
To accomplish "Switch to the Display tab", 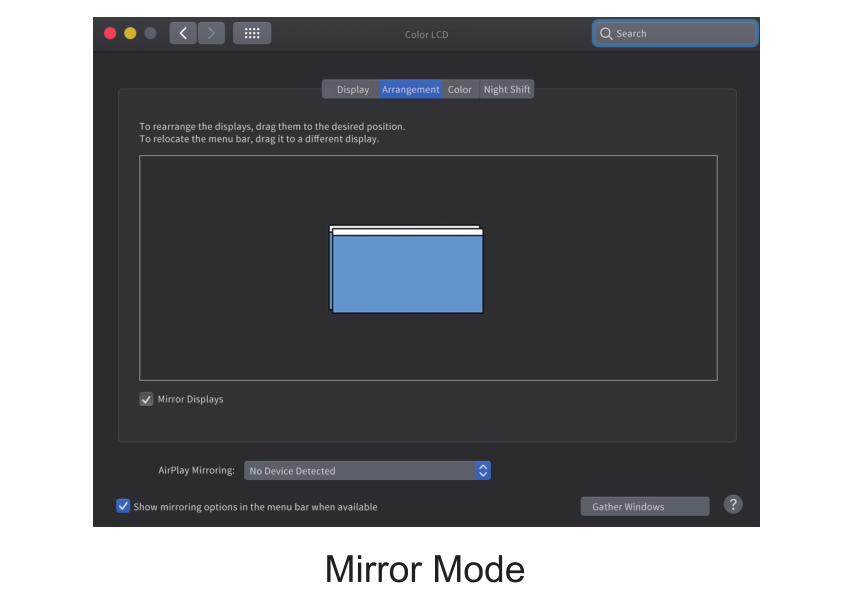I will [352, 90].
